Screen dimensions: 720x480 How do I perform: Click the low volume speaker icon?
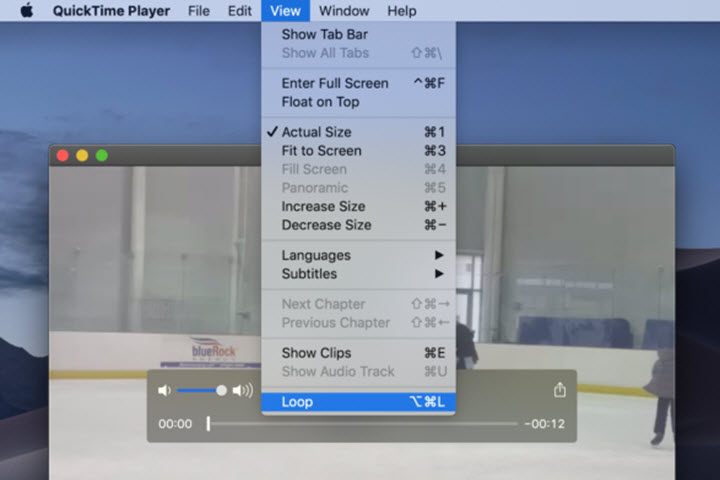(x=164, y=390)
